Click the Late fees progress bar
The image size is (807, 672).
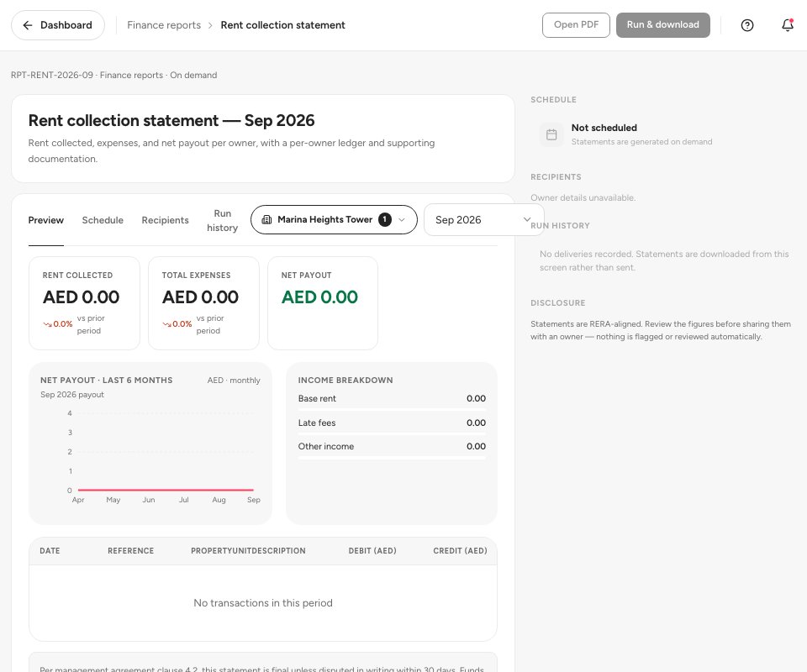[x=392, y=434]
